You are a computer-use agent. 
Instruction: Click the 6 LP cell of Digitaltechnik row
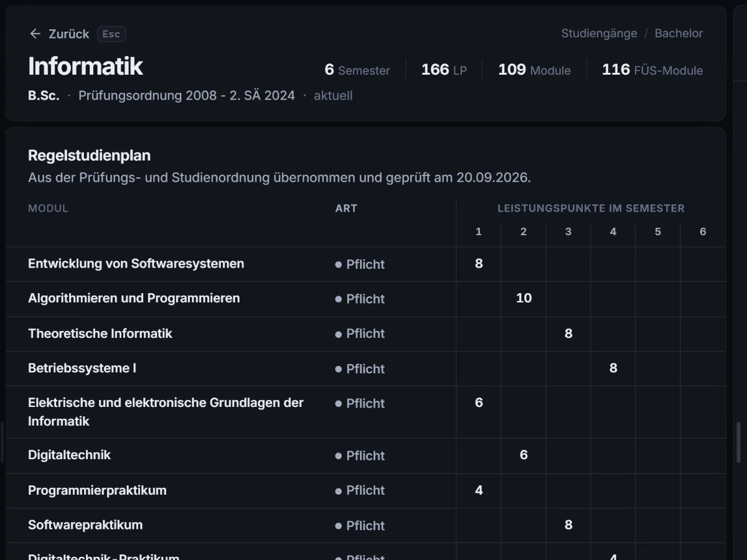524,455
